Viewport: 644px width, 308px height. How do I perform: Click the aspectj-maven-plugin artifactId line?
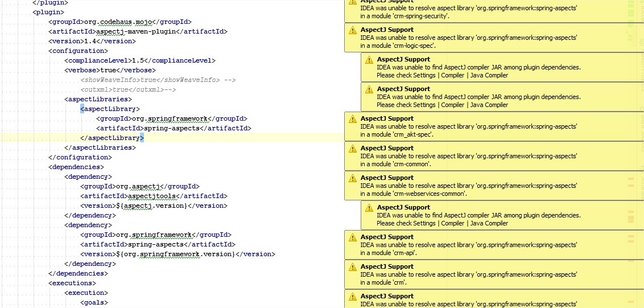pos(138,31)
